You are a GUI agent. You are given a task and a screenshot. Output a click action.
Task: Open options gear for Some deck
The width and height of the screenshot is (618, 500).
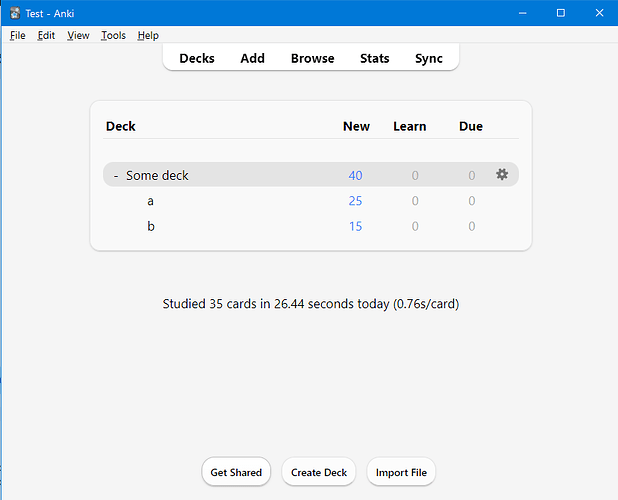click(x=502, y=174)
